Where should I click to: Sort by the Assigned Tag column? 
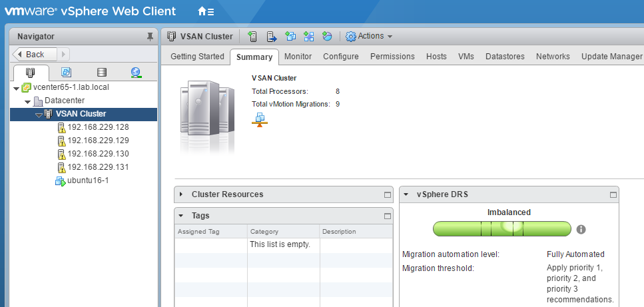click(211, 232)
